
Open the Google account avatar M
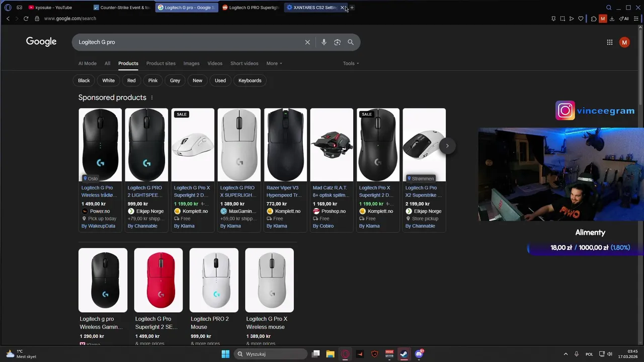tap(624, 42)
